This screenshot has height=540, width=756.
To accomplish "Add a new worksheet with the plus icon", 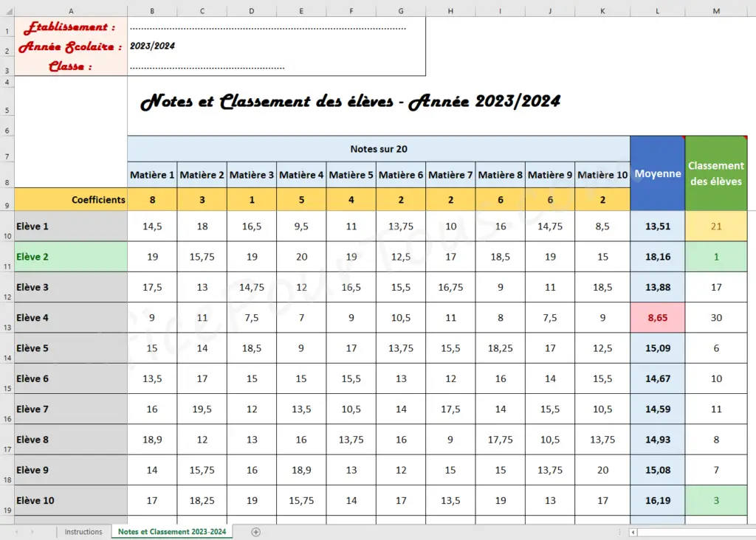I will pos(255,532).
